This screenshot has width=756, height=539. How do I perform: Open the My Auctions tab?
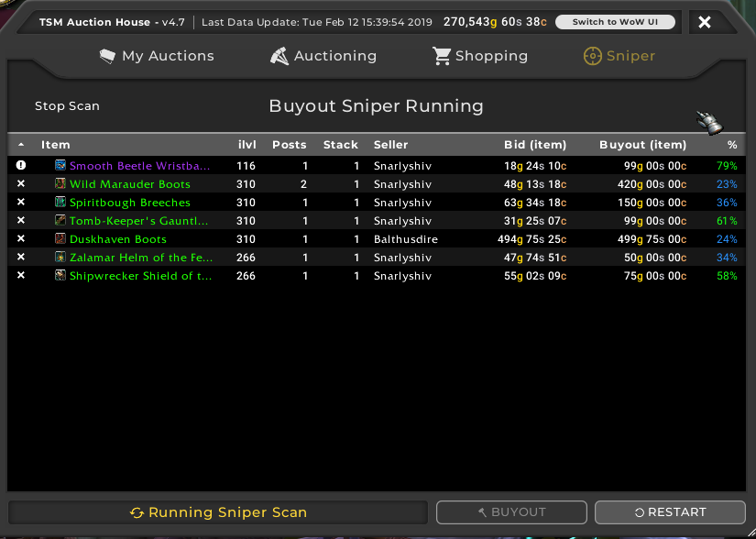(x=157, y=56)
